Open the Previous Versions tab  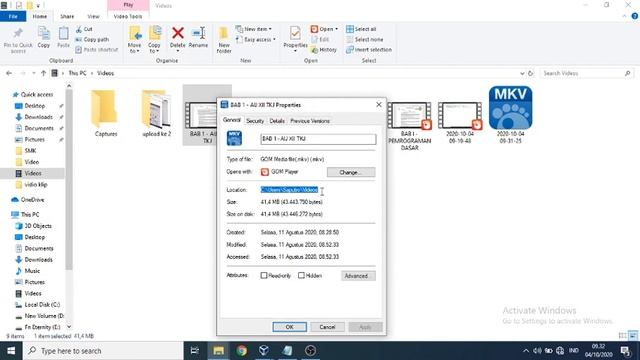pyautogui.click(x=310, y=121)
